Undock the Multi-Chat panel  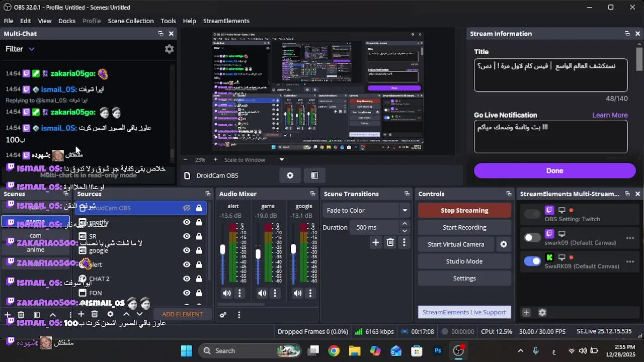click(x=160, y=34)
